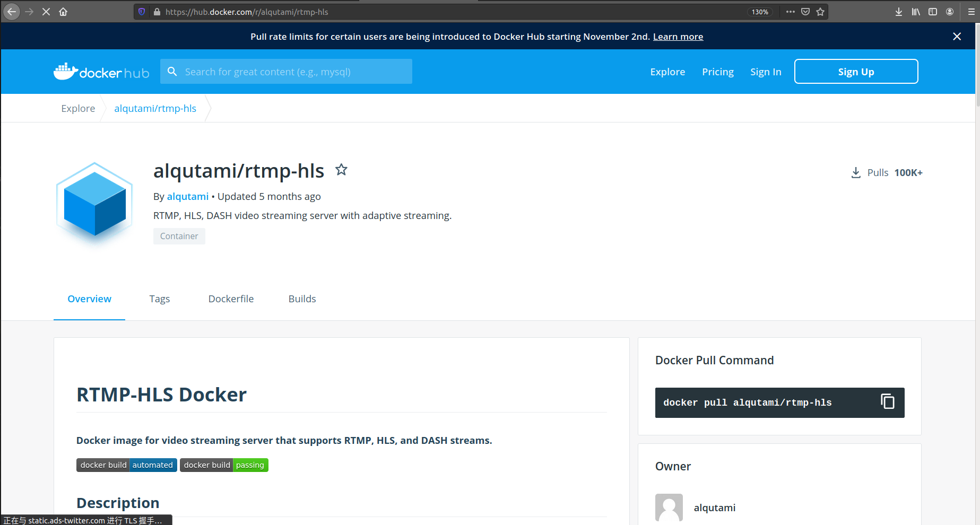Select the Overview tab
Image resolution: width=980 pixels, height=525 pixels.
tap(89, 299)
